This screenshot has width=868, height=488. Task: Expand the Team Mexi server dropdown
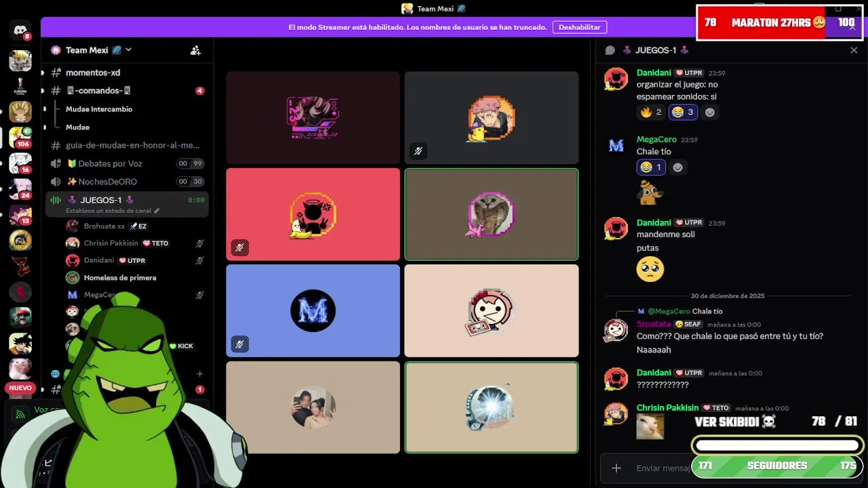128,50
